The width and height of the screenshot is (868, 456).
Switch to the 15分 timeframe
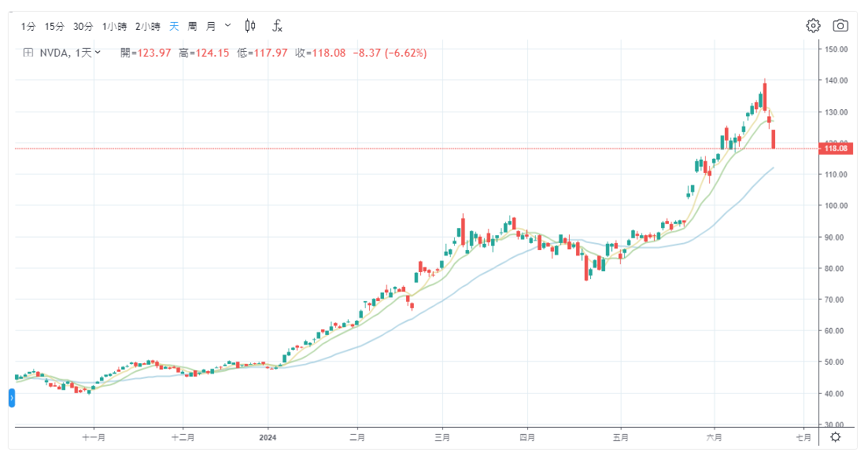pyautogui.click(x=54, y=26)
